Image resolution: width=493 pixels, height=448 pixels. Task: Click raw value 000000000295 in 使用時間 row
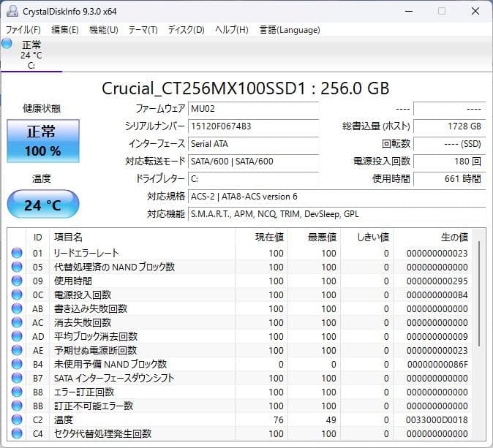coord(437,281)
